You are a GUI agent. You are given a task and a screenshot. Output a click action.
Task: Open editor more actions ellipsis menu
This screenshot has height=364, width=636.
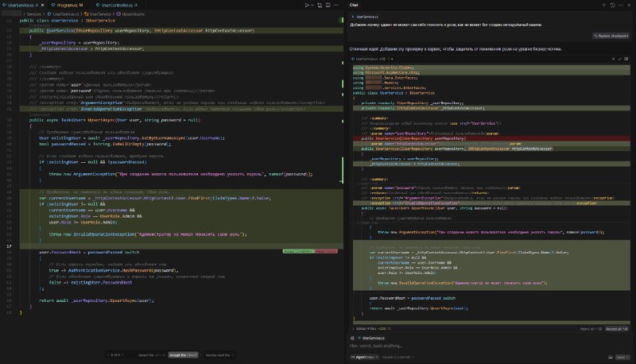pyautogui.click(x=336, y=6)
